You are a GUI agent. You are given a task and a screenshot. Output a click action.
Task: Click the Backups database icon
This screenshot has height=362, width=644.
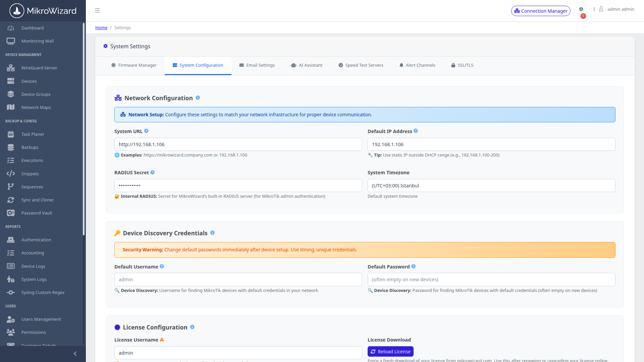(11, 147)
